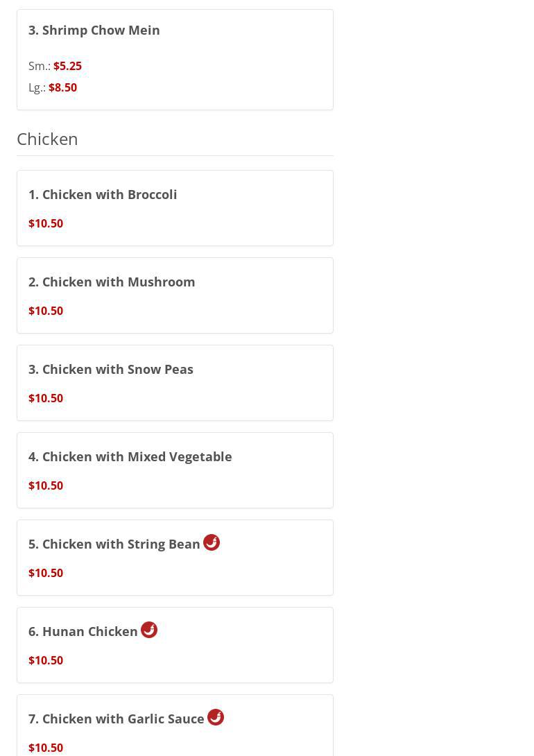Click the Chicken section heading
Screen dimensions: 534x756
tap(47, 139)
